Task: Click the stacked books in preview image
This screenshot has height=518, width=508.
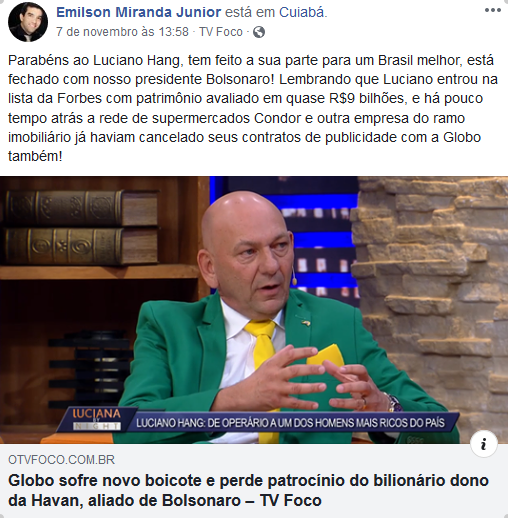Action: tap(82, 227)
